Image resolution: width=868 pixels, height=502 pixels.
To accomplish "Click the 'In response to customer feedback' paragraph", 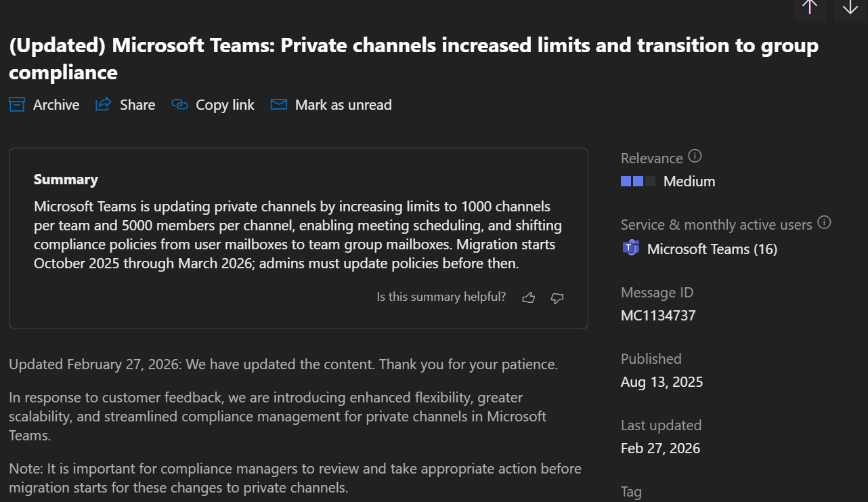I will pos(278,416).
